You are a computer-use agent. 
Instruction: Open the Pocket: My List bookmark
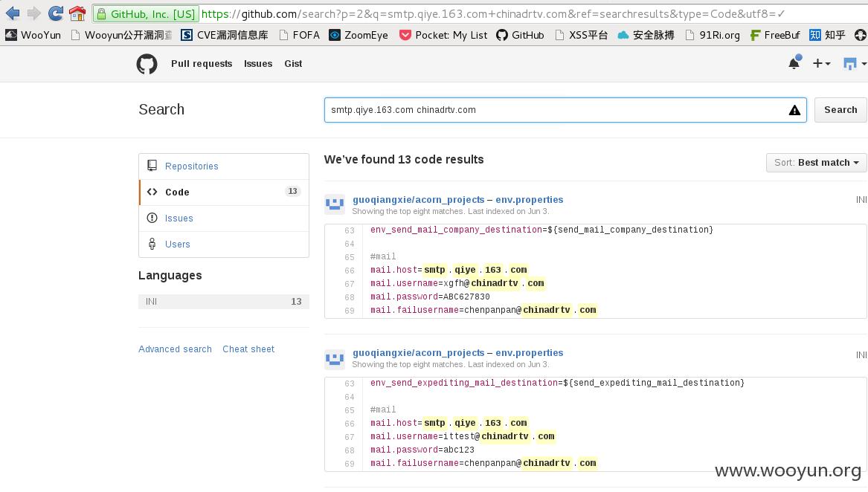tap(443, 35)
